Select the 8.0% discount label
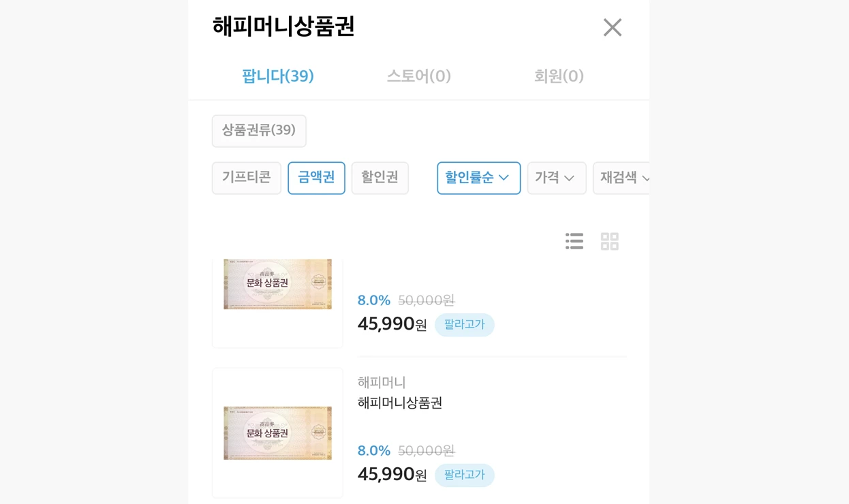 point(373,300)
